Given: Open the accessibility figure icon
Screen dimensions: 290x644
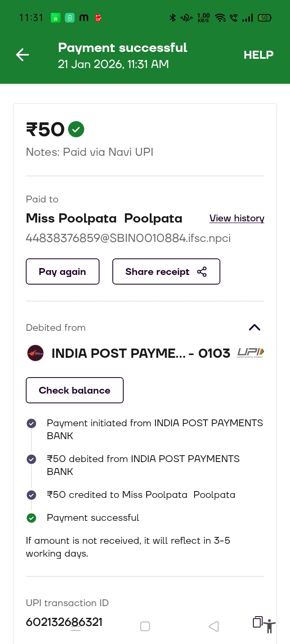Looking at the screenshot, I should (x=269, y=626).
